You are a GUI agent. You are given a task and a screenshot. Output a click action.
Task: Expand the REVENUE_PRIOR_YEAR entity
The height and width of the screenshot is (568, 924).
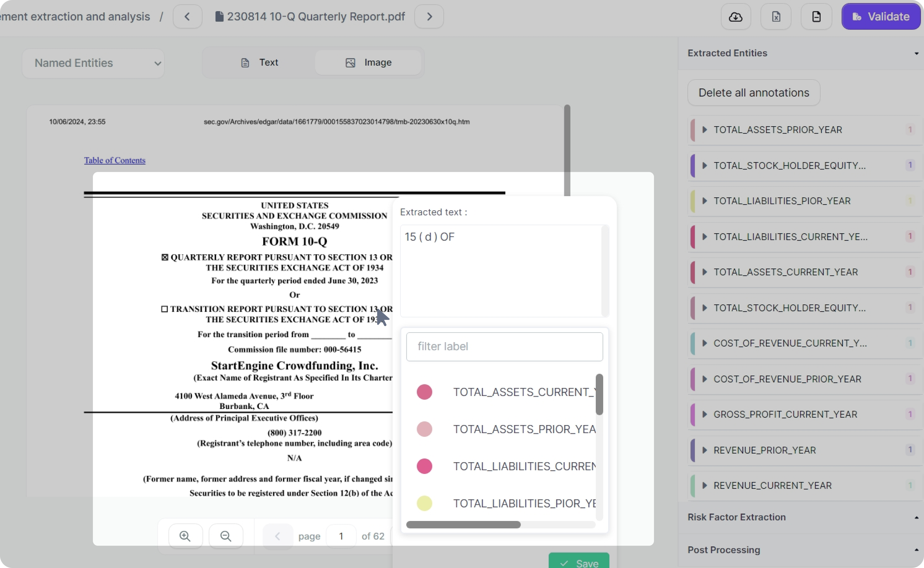tap(705, 450)
